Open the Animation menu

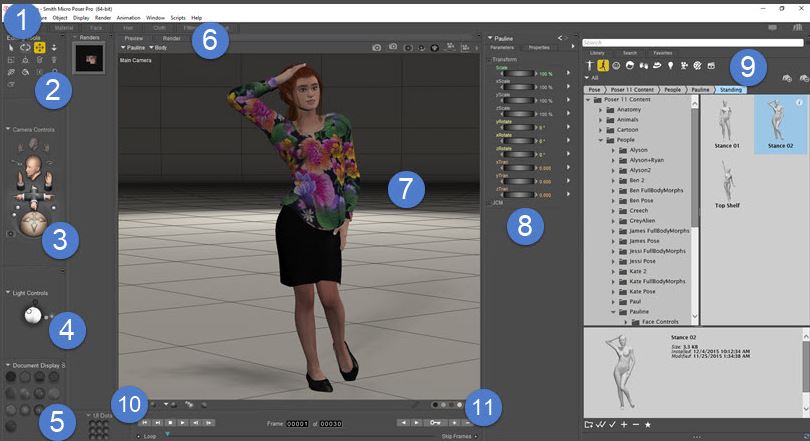click(x=129, y=18)
